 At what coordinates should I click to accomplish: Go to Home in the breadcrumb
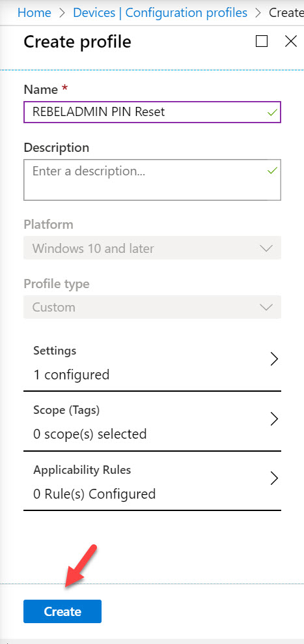[35, 12]
